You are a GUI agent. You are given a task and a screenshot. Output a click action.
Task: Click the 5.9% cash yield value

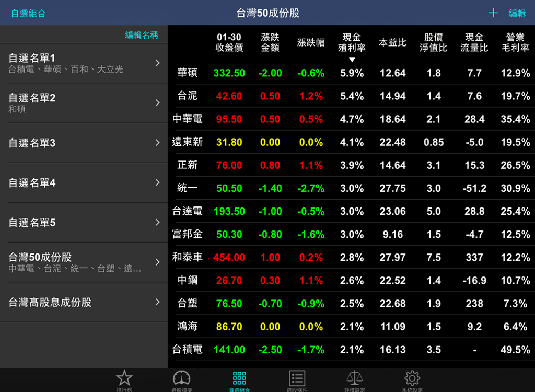(352, 73)
